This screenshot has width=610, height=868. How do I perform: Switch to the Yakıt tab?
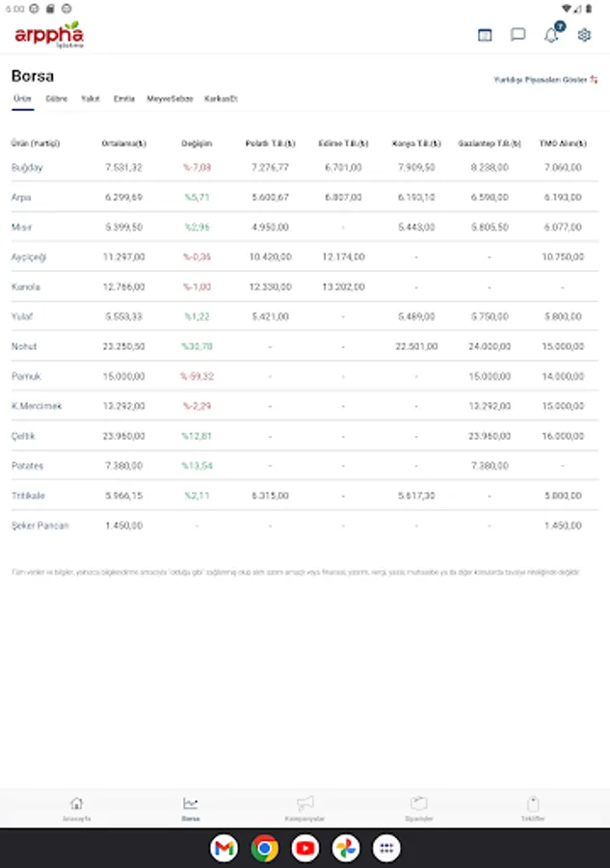point(91,98)
